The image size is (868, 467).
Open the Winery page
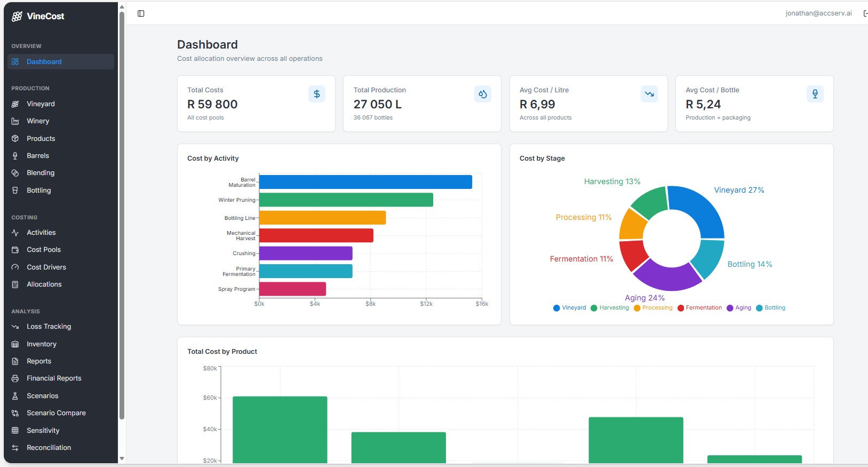61,121
